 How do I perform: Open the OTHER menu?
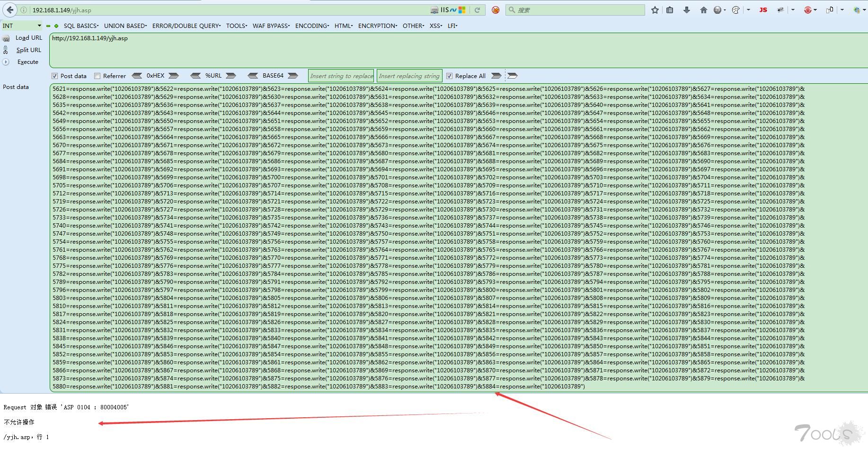tap(413, 26)
